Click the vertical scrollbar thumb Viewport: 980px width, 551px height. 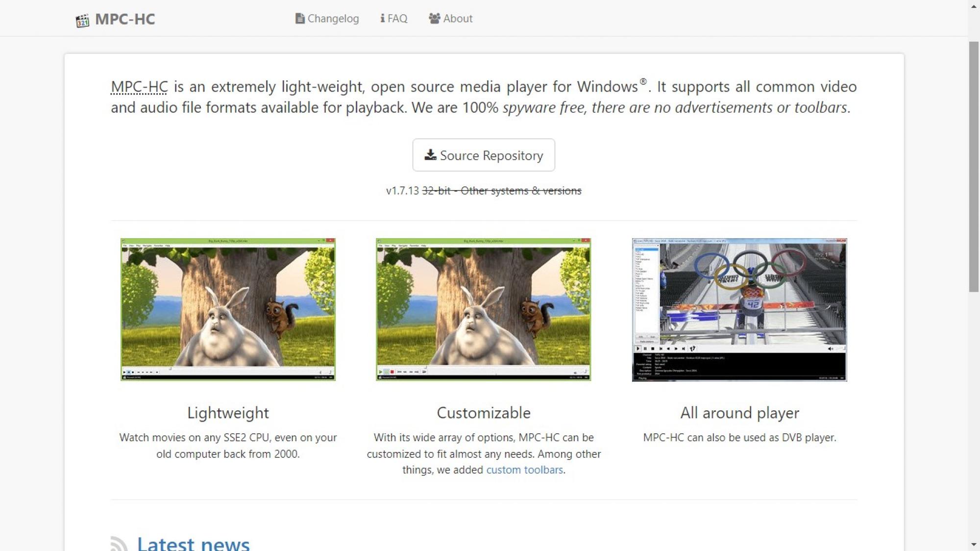tap(974, 167)
